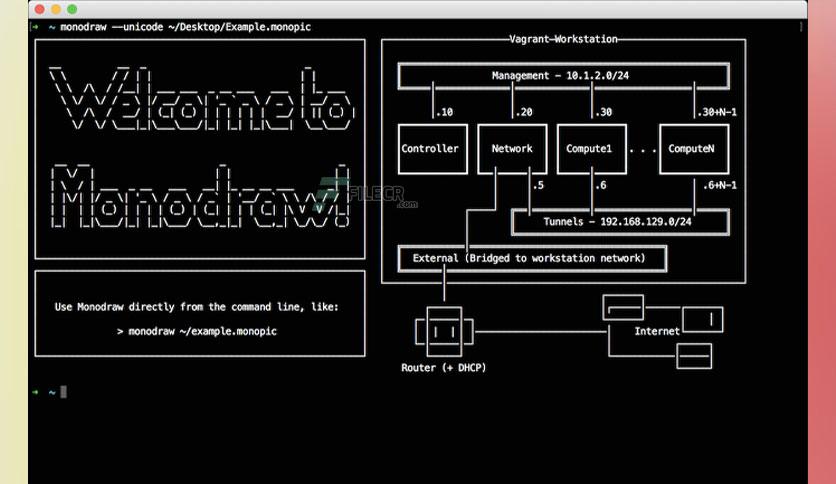Click the 'Welcome to' ASCII banner
Screen dimensions: 836x484
[x=202, y=99]
